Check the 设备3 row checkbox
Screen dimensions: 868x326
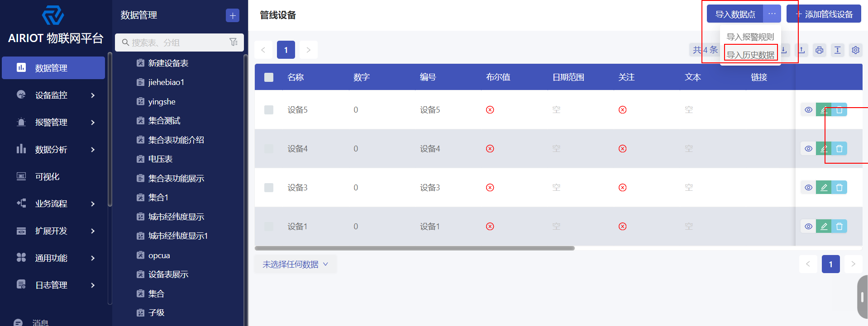(269, 188)
